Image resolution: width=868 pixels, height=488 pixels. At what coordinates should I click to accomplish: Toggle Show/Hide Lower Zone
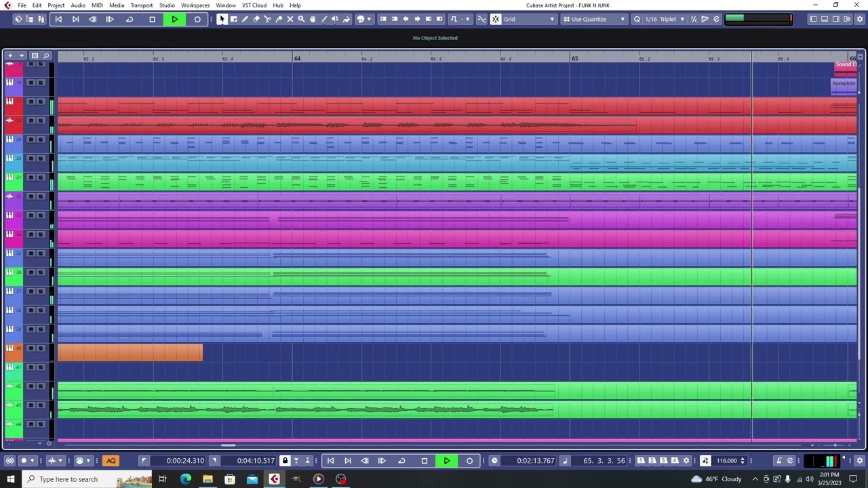point(825,19)
